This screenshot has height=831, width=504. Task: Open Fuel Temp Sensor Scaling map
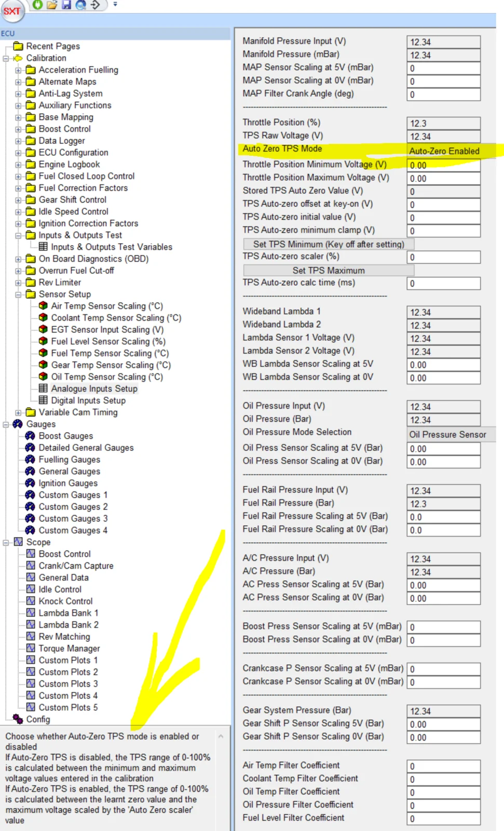coord(110,353)
